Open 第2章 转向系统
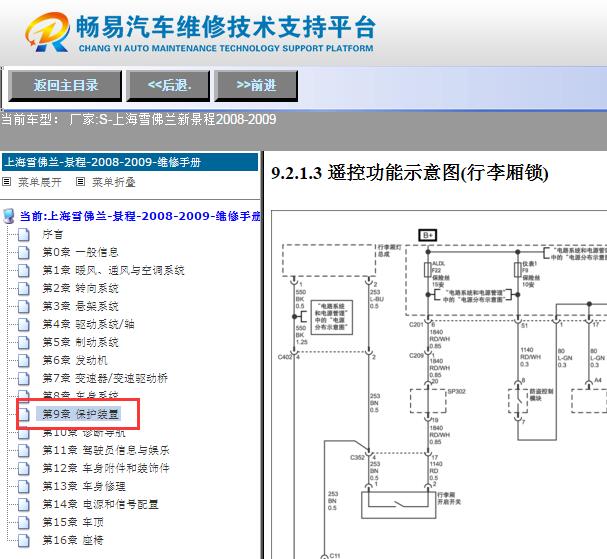This screenshot has width=607, height=559. [x=80, y=288]
